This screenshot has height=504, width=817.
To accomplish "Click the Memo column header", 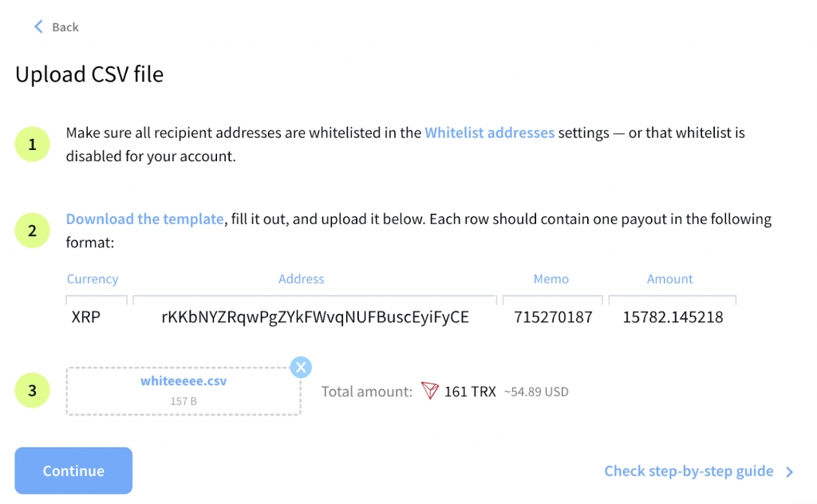I will 551,279.
